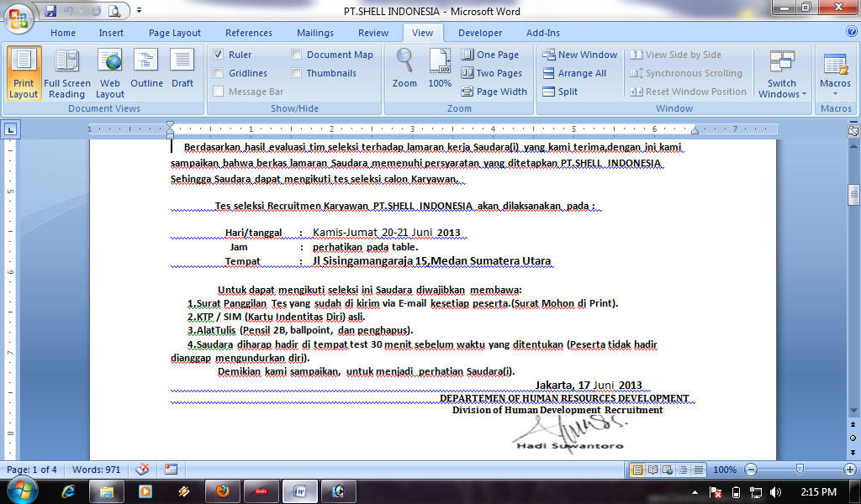The width and height of the screenshot is (861, 504).
Task: Open Customize Quick Access Toolbar dropdown
Action: pyautogui.click(x=139, y=10)
